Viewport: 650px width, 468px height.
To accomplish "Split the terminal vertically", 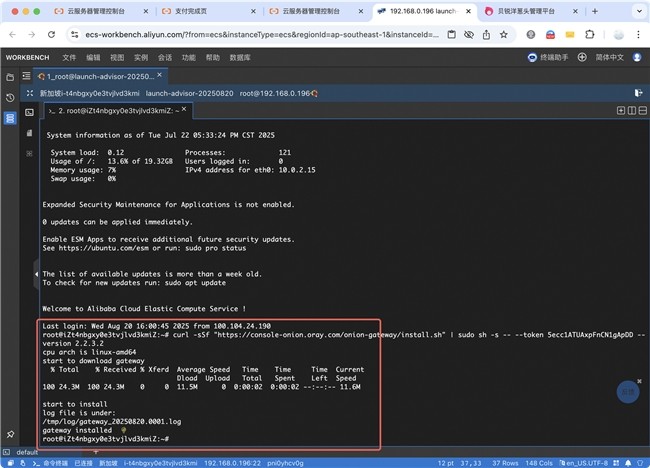I will [632, 110].
